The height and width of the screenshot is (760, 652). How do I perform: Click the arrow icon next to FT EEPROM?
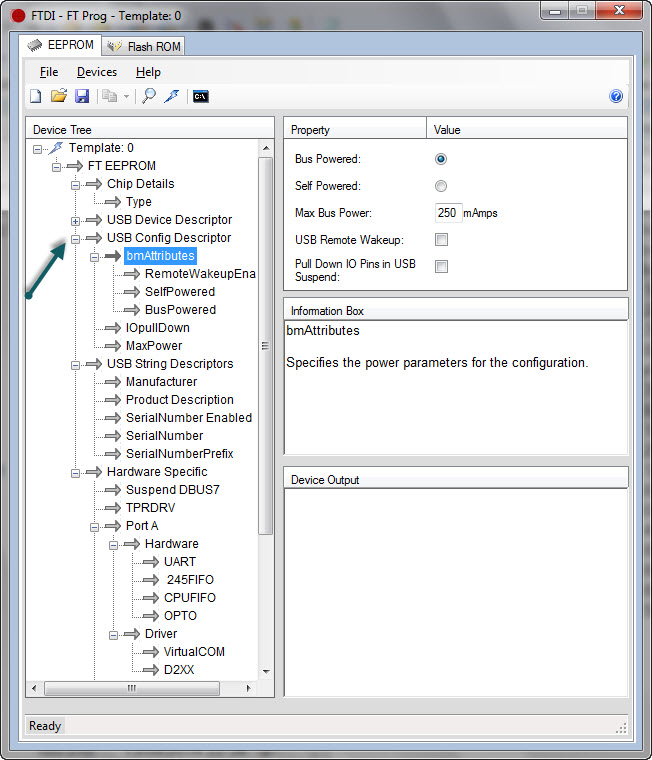(x=75, y=166)
